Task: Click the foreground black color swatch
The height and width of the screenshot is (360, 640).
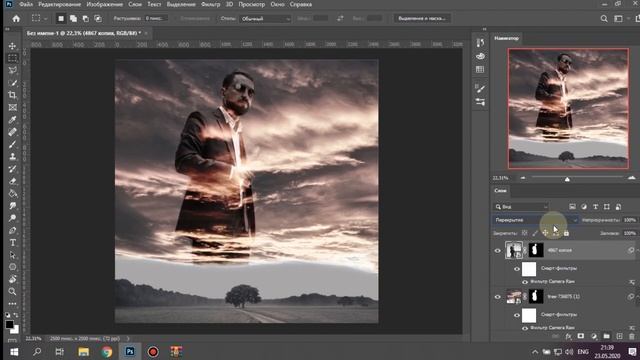Action: pos(9,324)
